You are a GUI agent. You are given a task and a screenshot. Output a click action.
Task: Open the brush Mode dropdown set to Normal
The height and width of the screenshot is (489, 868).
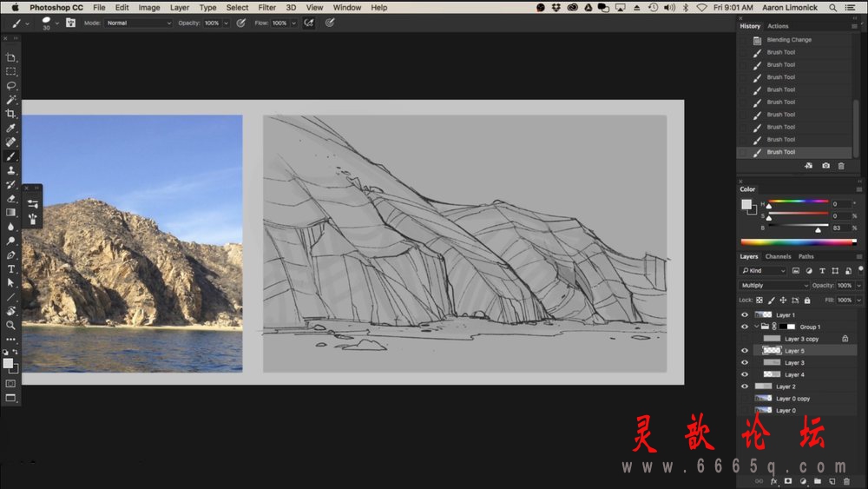138,23
